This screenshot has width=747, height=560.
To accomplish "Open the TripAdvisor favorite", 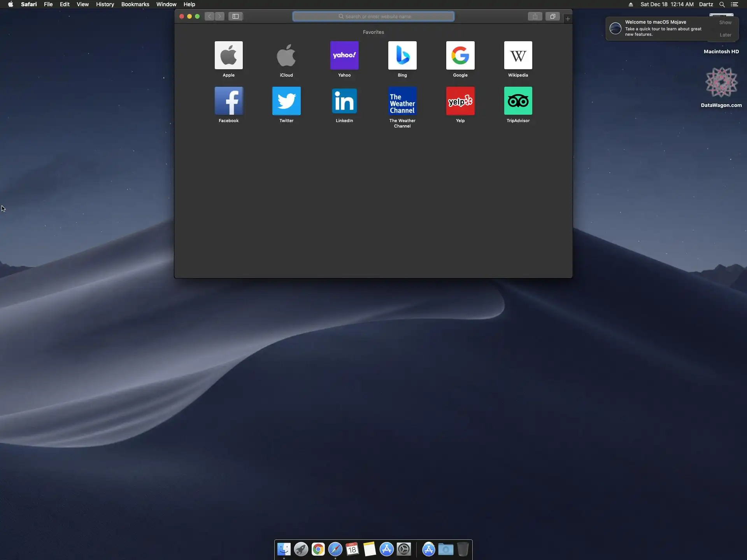I will (518, 101).
